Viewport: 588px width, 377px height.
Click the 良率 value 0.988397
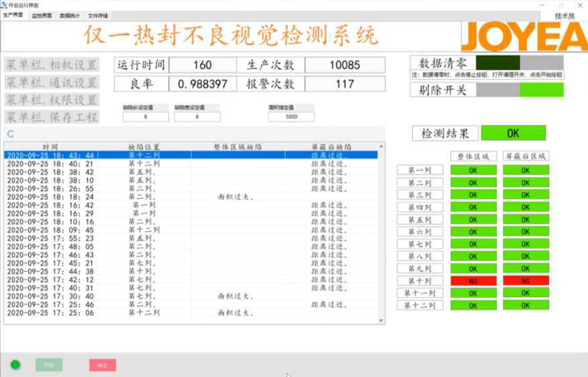tap(203, 84)
